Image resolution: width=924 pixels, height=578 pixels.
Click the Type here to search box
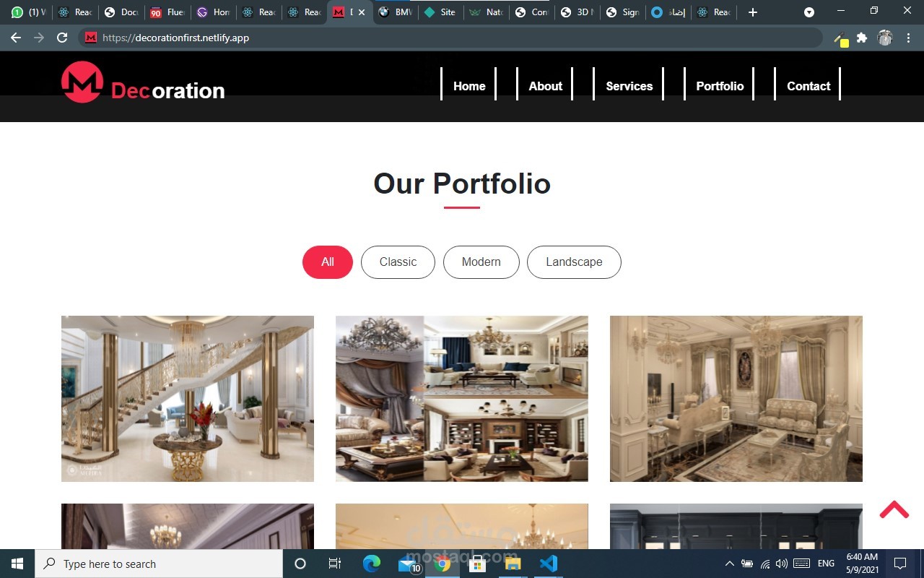point(159,564)
